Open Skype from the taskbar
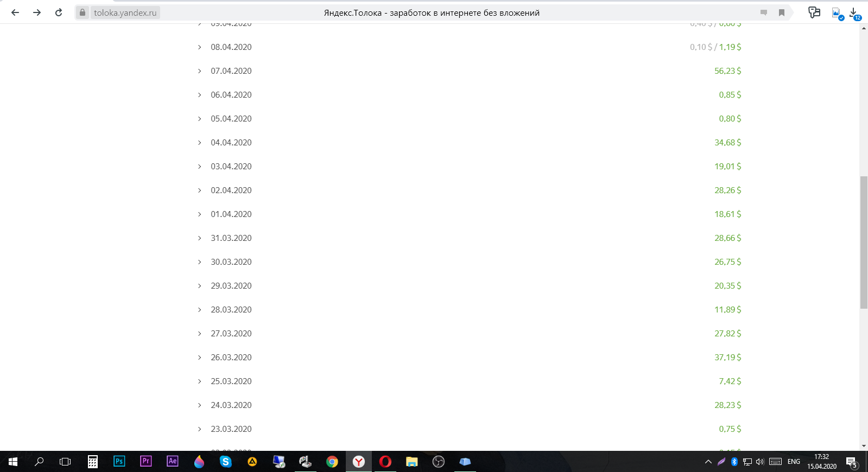 click(226, 462)
